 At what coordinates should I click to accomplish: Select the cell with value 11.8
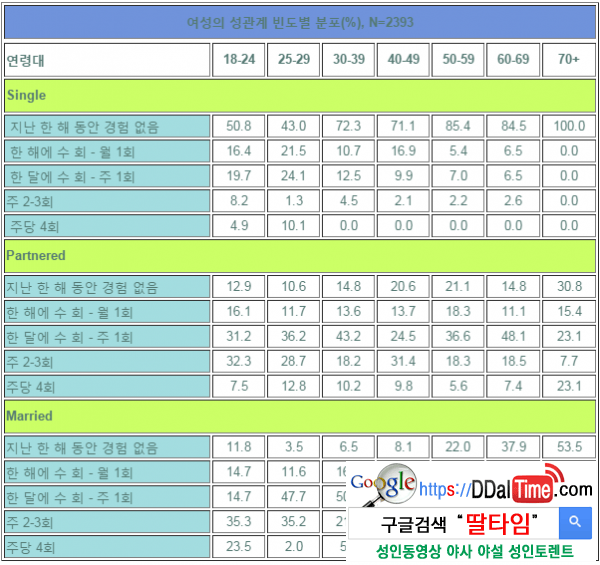click(239, 447)
